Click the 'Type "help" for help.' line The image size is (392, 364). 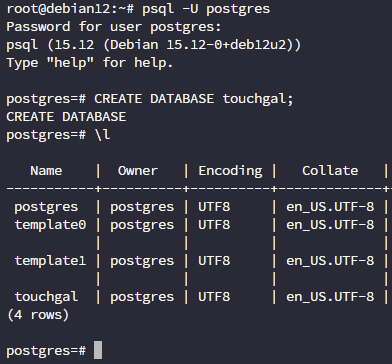90,63
